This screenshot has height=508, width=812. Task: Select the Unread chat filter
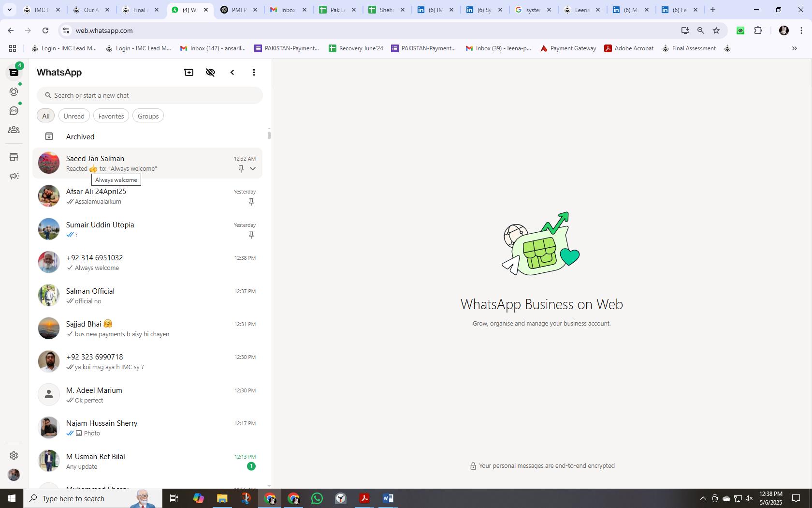click(x=74, y=116)
